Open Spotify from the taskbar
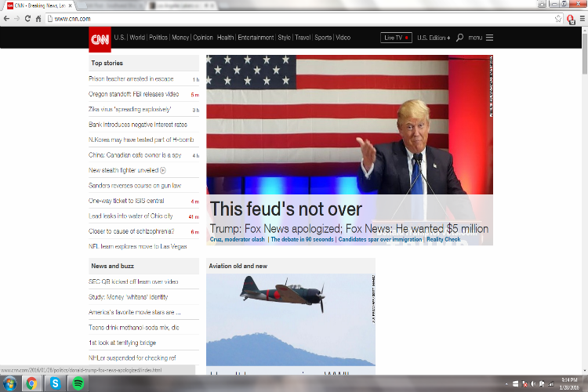The image size is (588, 392). pos(78,383)
